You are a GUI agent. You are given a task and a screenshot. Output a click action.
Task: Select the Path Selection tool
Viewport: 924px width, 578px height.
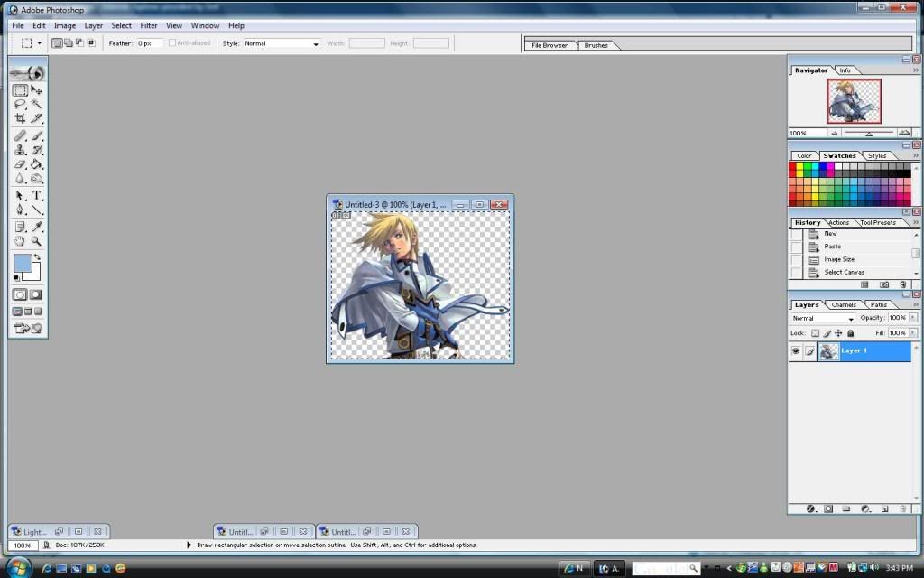(x=20, y=195)
